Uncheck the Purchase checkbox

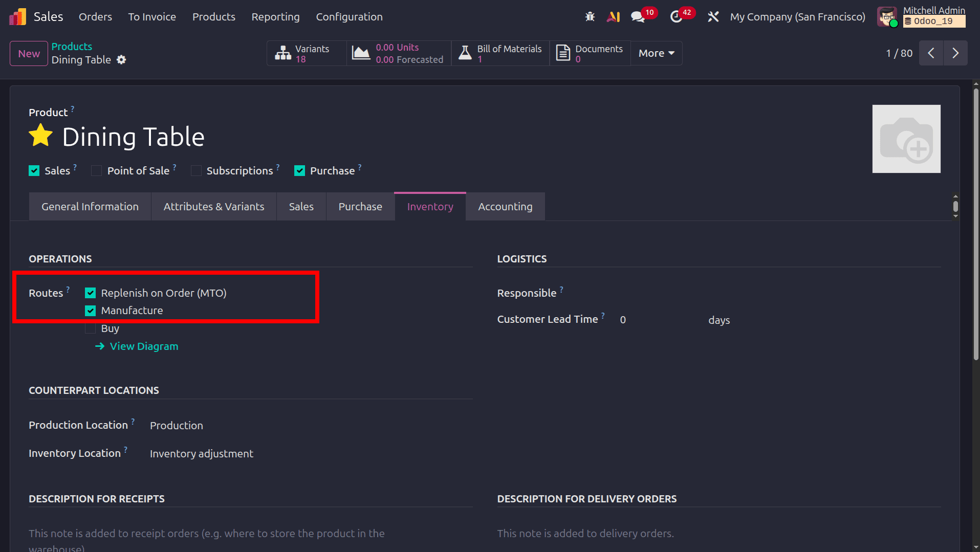coord(299,171)
